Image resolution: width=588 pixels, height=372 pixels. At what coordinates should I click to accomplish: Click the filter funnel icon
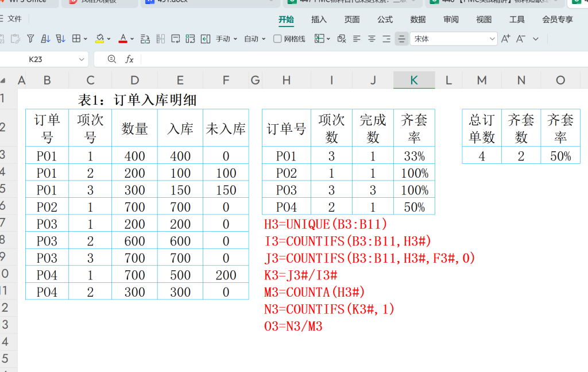31,39
